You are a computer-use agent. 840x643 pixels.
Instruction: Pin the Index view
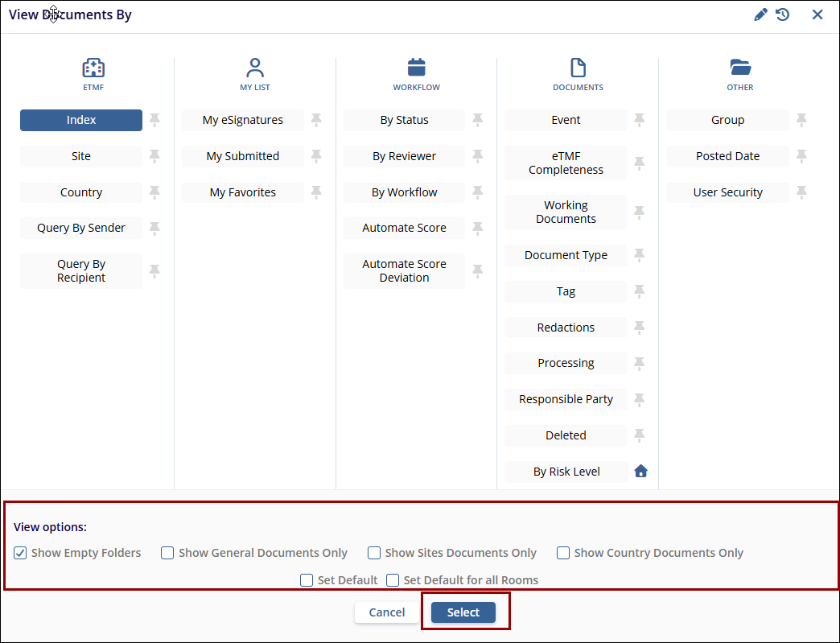(154, 120)
